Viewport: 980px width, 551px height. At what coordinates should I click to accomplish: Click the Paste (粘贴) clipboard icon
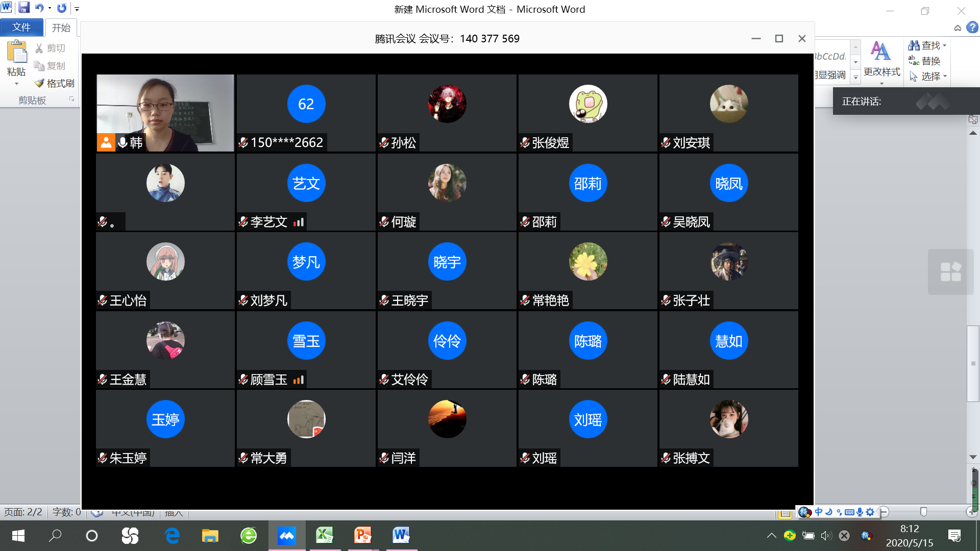(16, 53)
